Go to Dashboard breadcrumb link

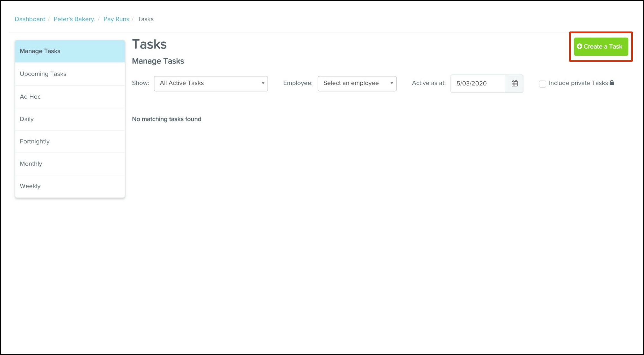click(x=30, y=19)
